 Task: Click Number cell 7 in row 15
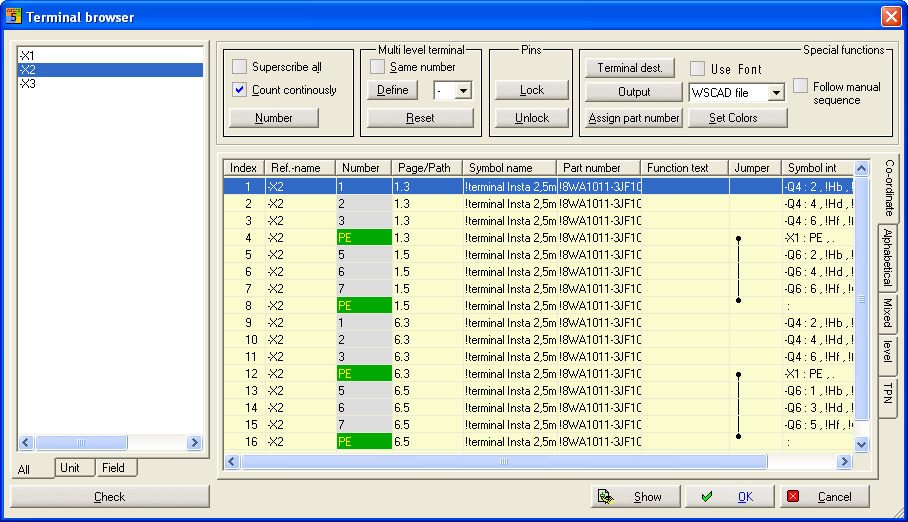pos(364,425)
